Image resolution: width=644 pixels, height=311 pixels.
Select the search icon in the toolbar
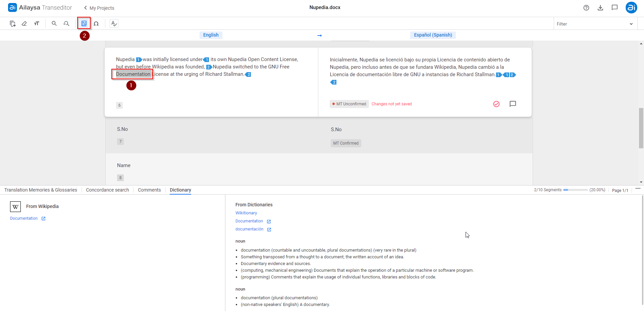pos(54,23)
